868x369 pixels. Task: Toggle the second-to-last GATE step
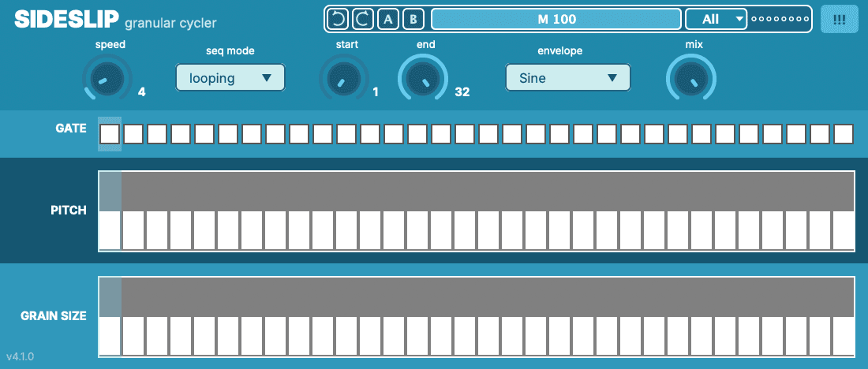[x=820, y=134]
